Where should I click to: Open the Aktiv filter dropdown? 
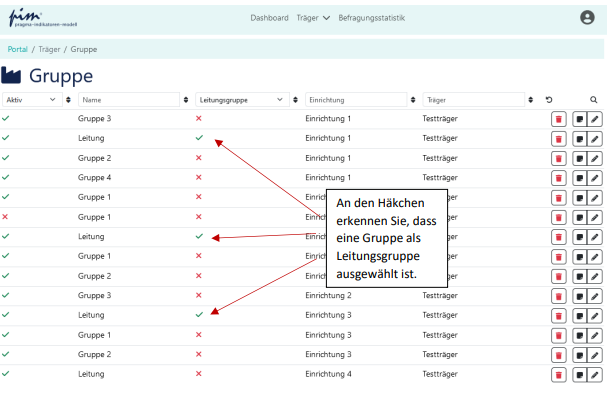click(x=30, y=100)
